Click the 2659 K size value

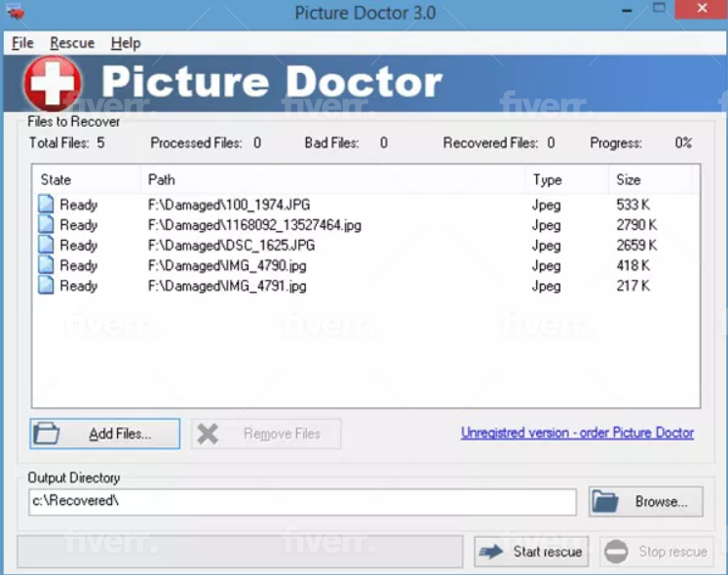636,246
